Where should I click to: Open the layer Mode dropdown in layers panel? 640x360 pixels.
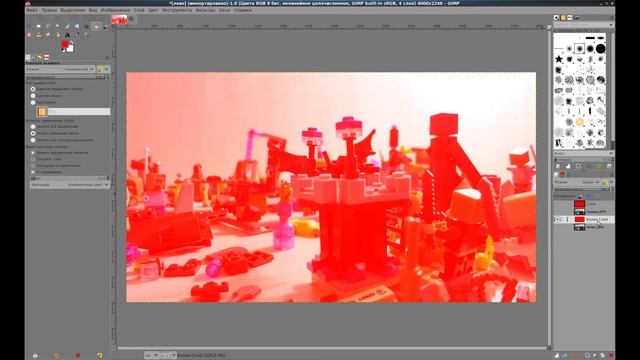(x=578, y=182)
